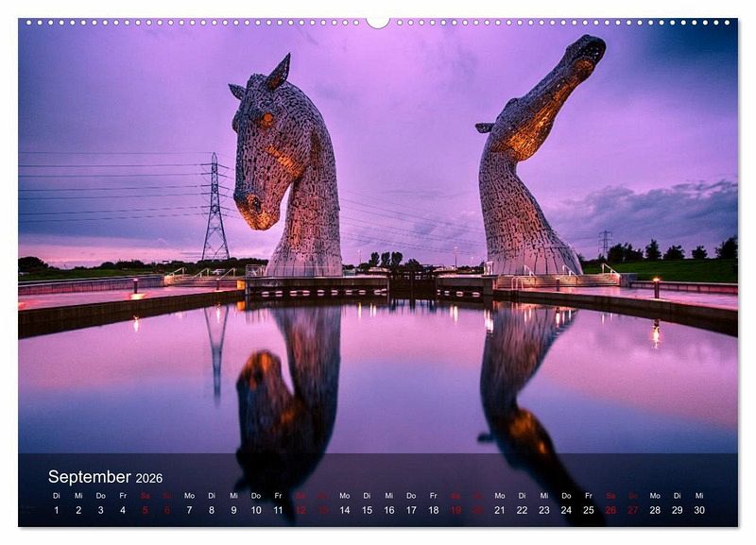The height and width of the screenshot is (545, 756).
Task: Pick the red Saturday date 12
Action: tap(301, 510)
